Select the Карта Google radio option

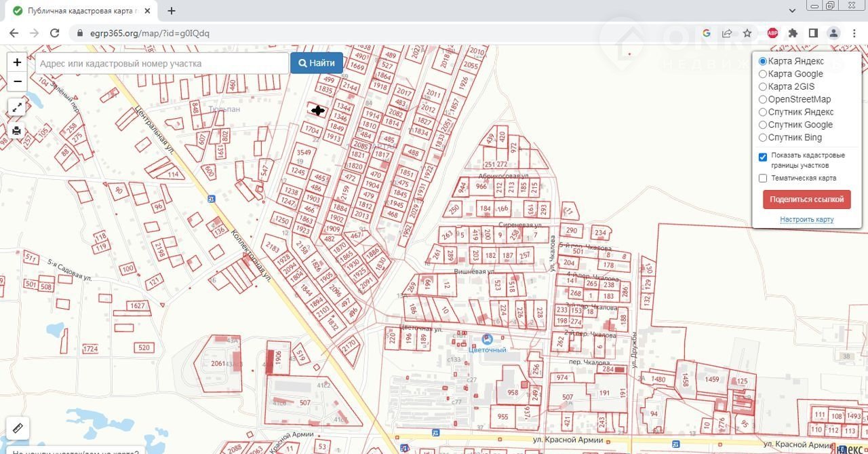point(763,74)
